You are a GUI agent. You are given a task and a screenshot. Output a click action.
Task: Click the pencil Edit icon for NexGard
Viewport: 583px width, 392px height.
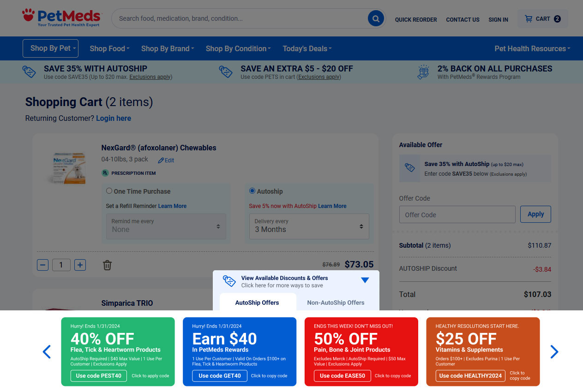pyautogui.click(x=161, y=160)
